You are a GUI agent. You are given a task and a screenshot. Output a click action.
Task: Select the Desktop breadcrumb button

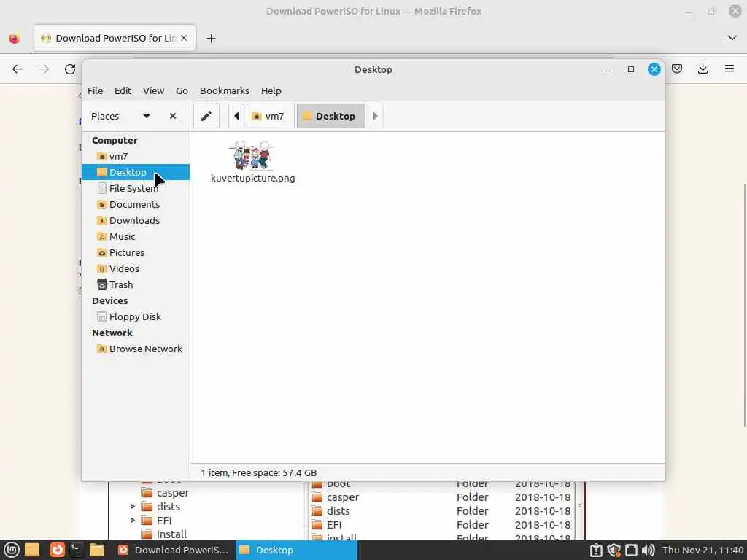pos(331,116)
